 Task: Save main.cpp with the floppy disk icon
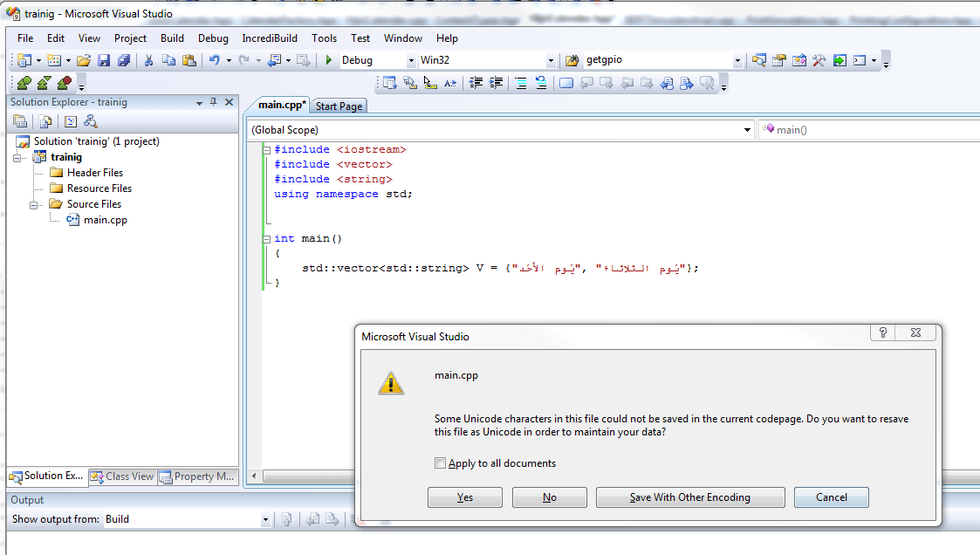105,60
